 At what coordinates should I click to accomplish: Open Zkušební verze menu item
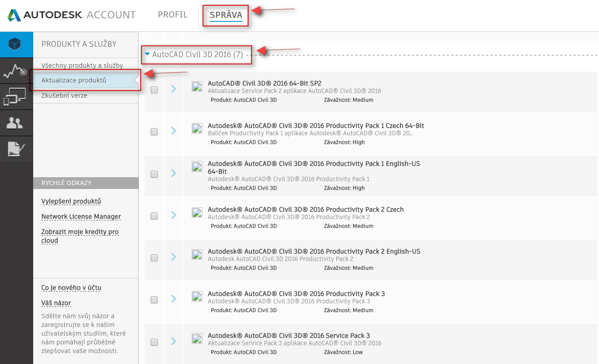[x=64, y=96]
